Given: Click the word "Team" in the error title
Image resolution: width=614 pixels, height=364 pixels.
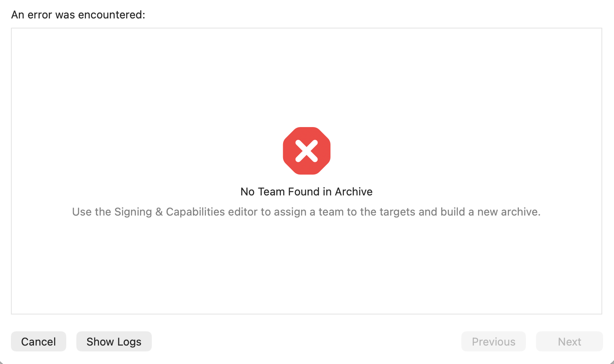Looking at the screenshot, I should tap(271, 192).
